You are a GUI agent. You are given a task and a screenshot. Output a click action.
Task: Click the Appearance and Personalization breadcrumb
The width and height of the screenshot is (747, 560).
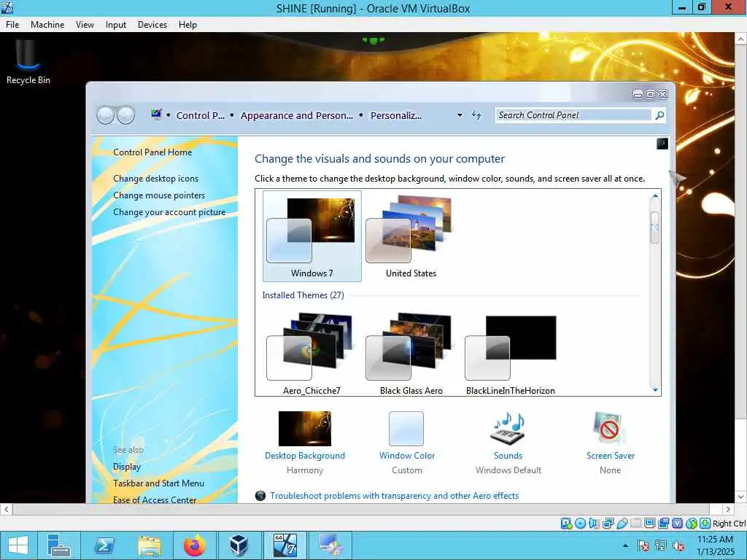click(296, 116)
